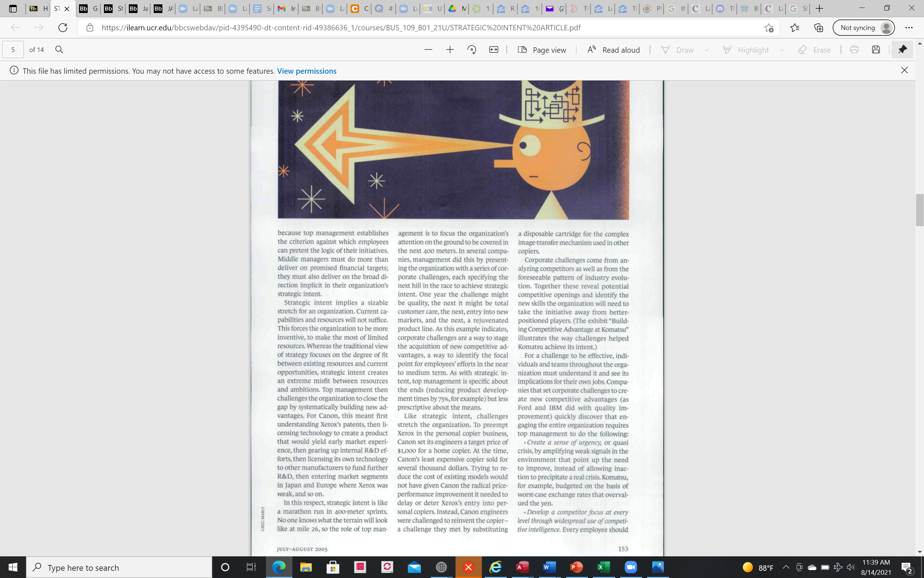The height and width of the screenshot is (578, 924).
Task: Dismiss the limited permissions notice
Action: (904, 70)
